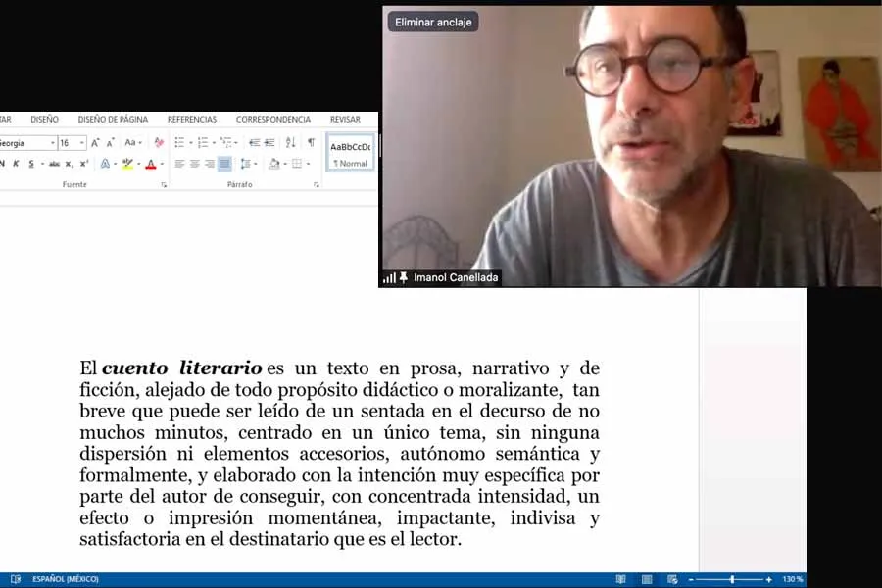Toggle justify alignment off

click(223, 163)
